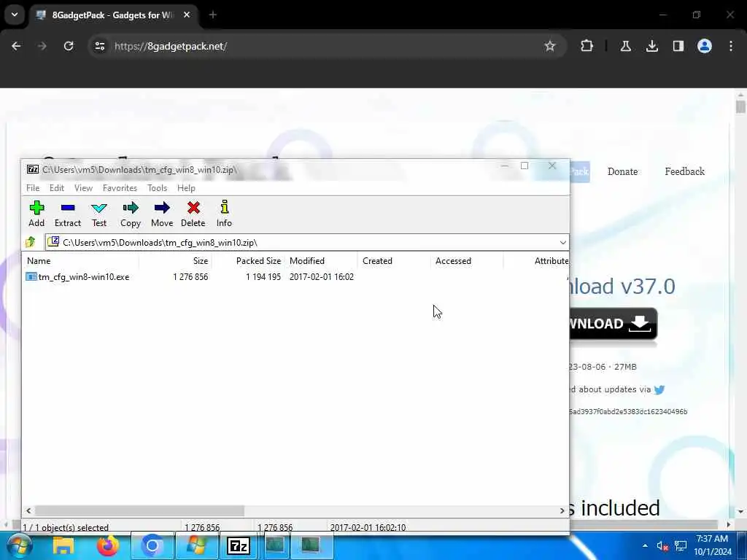747x560 pixels.
Task: Open File Explorer from the taskbar
Action: (x=63, y=545)
